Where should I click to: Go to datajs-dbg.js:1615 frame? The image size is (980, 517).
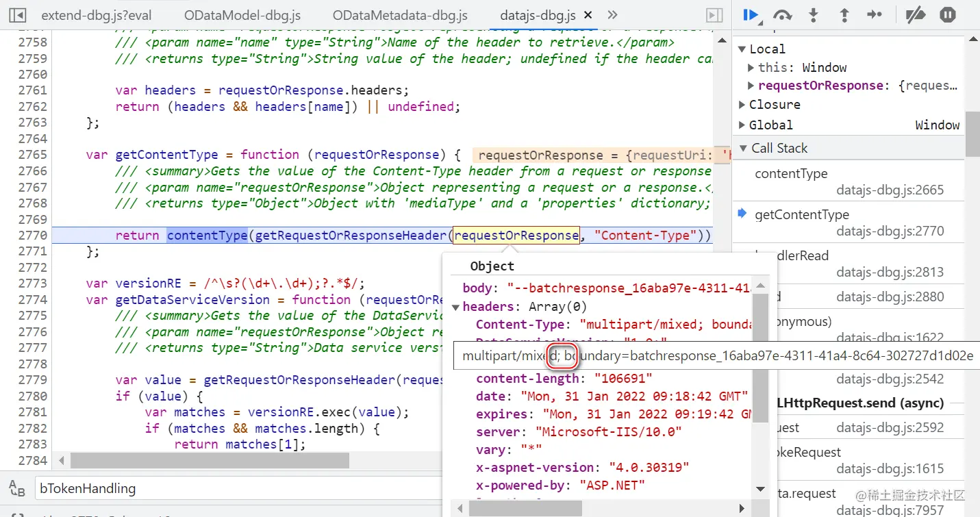(890, 469)
